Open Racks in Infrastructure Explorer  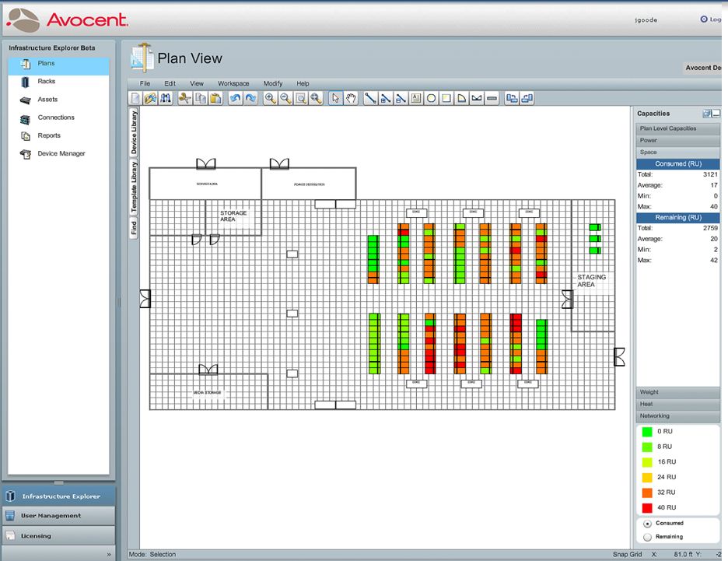pyautogui.click(x=47, y=81)
